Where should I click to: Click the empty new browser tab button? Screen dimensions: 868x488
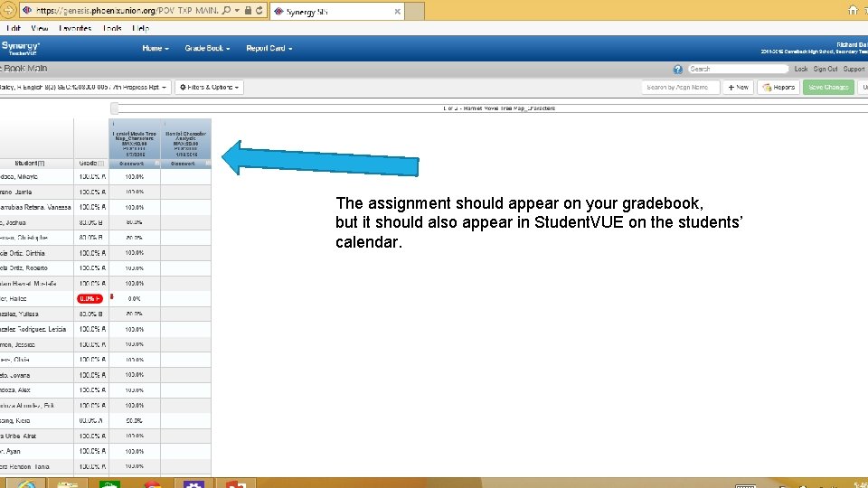[415, 12]
